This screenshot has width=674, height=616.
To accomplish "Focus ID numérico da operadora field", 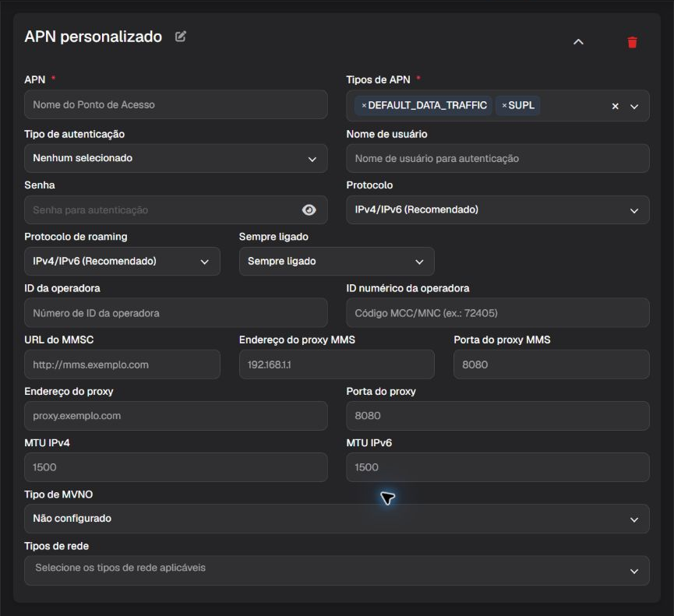I will tap(498, 313).
